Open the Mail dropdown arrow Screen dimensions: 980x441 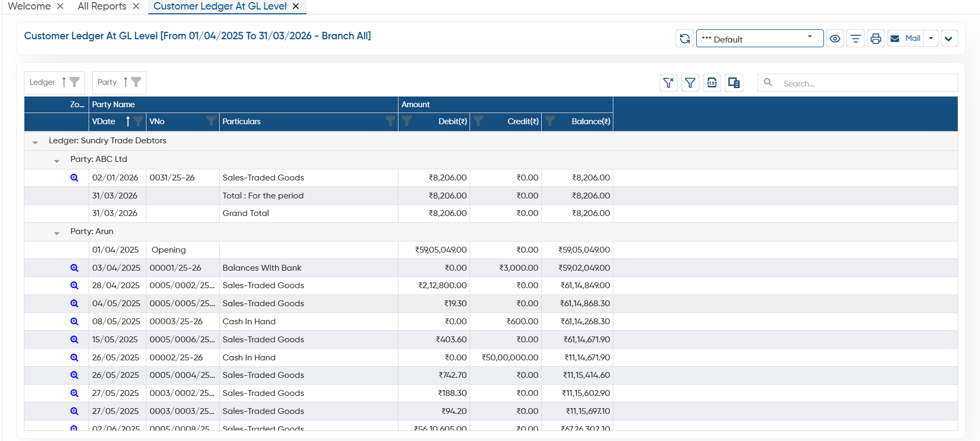(x=931, y=38)
